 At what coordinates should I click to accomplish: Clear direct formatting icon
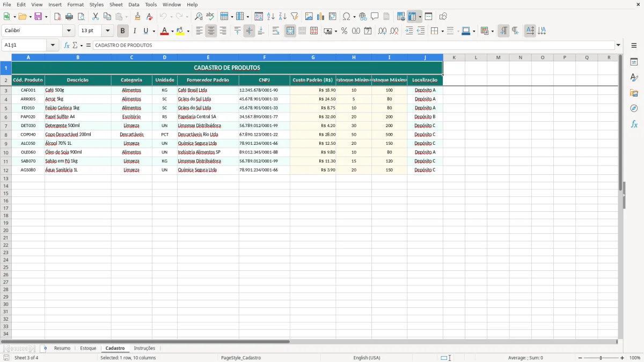pos(149,17)
